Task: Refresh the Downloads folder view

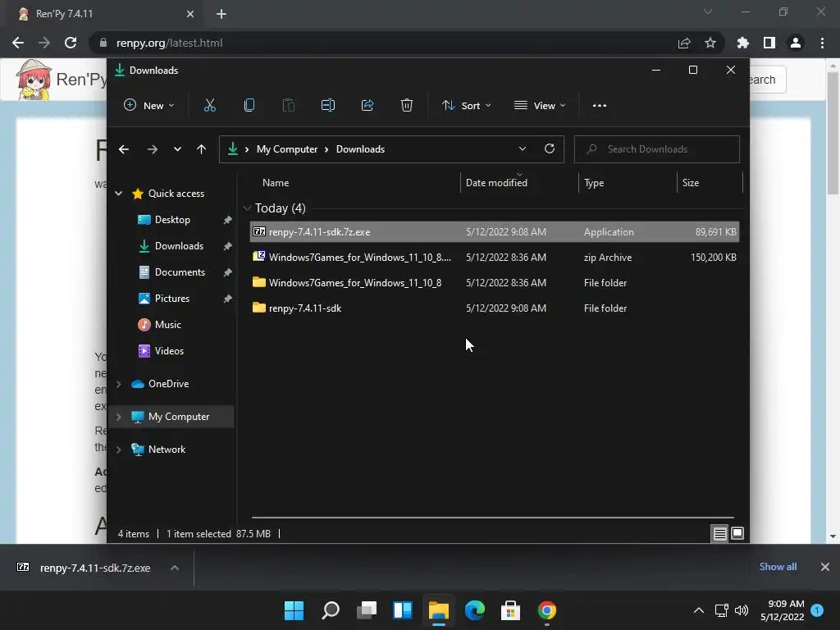Action: tap(550, 149)
